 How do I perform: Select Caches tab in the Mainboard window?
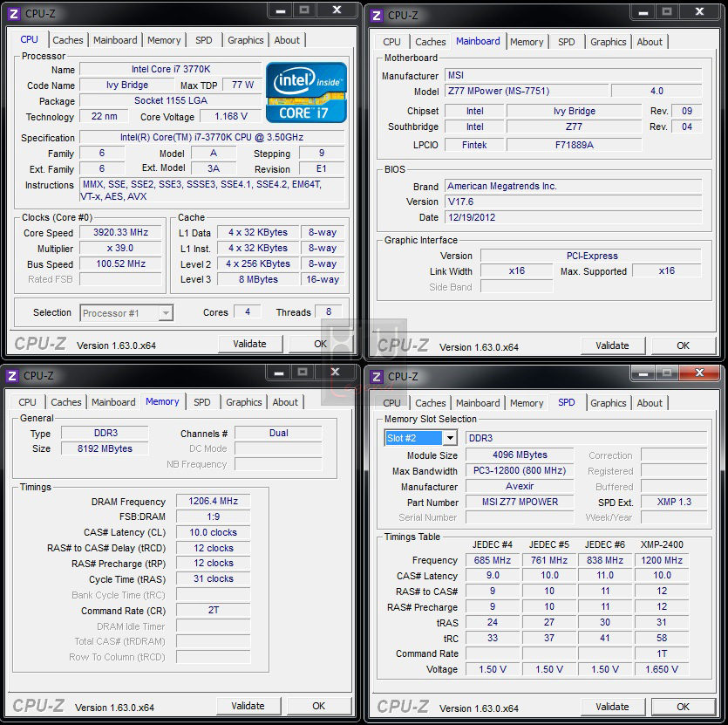click(x=431, y=42)
